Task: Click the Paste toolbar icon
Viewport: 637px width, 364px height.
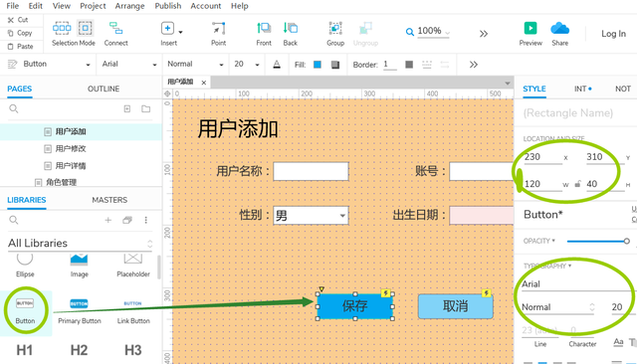Action: click(11, 47)
